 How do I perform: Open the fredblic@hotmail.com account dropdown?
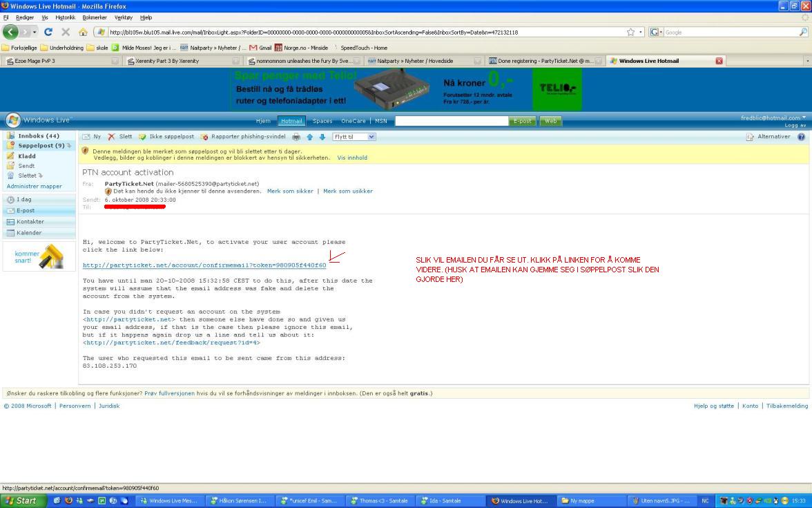coord(773,117)
